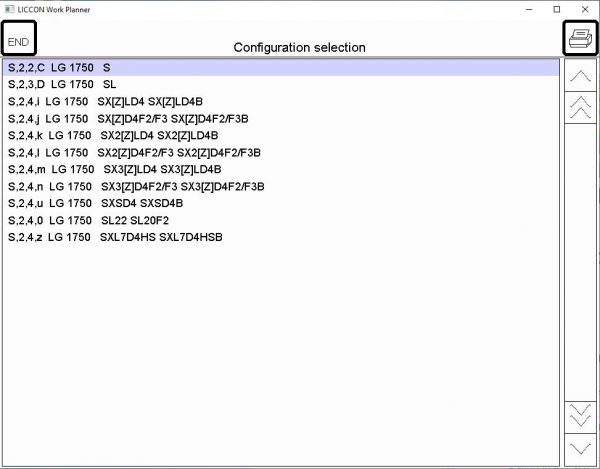
Task: Click the double up arrow scroll button
Action: [x=580, y=107]
